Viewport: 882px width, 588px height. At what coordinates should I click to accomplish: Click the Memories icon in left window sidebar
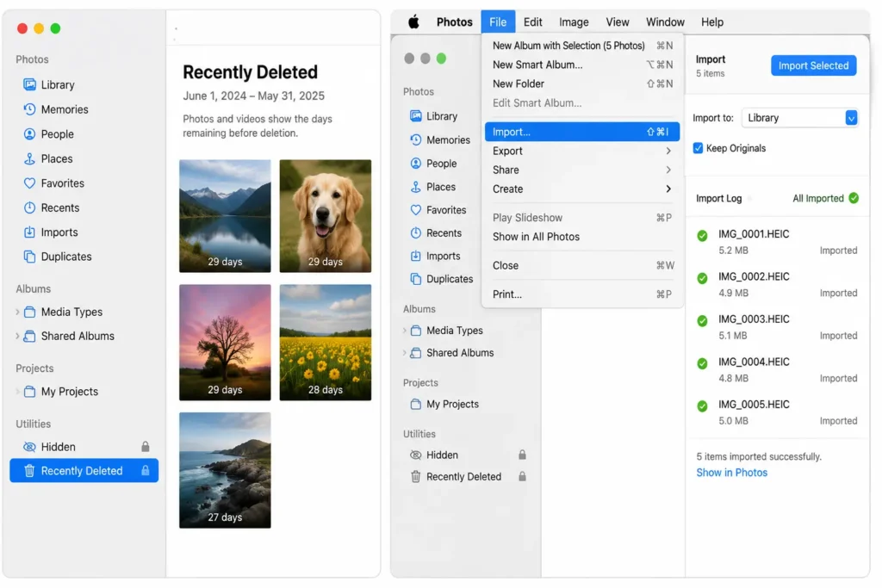click(x=29, y=109)
